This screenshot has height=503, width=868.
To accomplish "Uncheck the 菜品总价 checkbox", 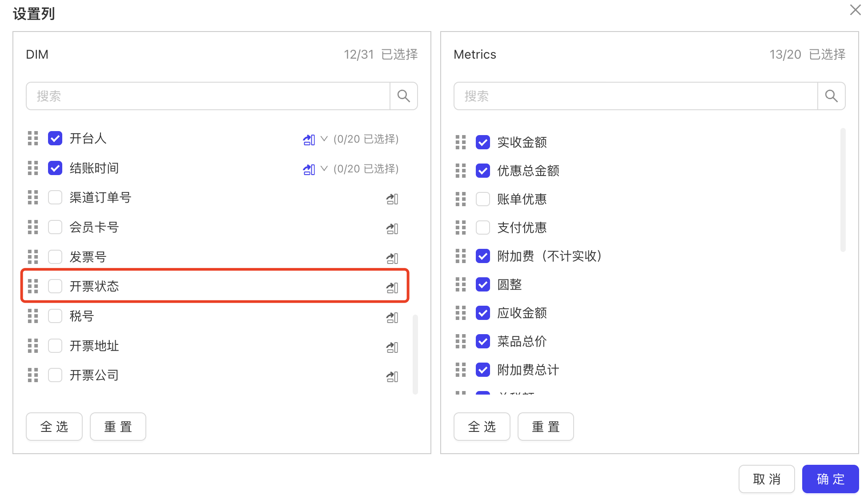I will pos(483,341).
